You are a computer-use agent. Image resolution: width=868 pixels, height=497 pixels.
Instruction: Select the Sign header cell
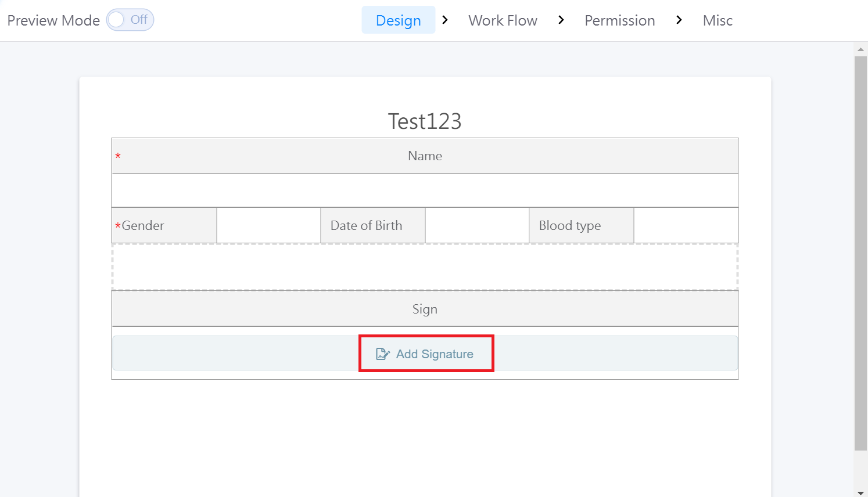[x=425, y=309]
